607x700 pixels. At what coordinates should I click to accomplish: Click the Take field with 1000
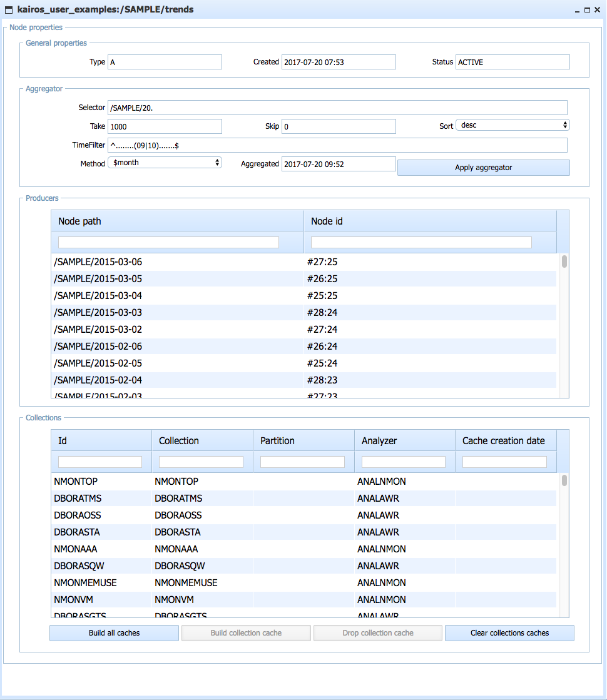click(x=165, y=126)
